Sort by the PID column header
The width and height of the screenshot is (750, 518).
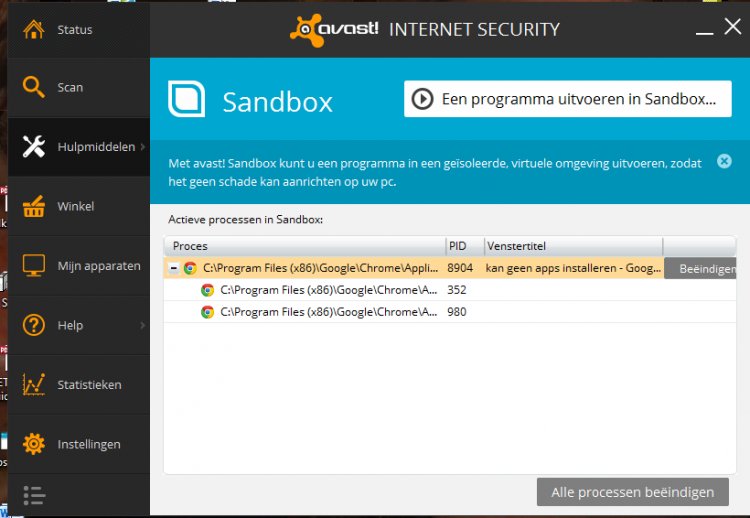[464, 246]
